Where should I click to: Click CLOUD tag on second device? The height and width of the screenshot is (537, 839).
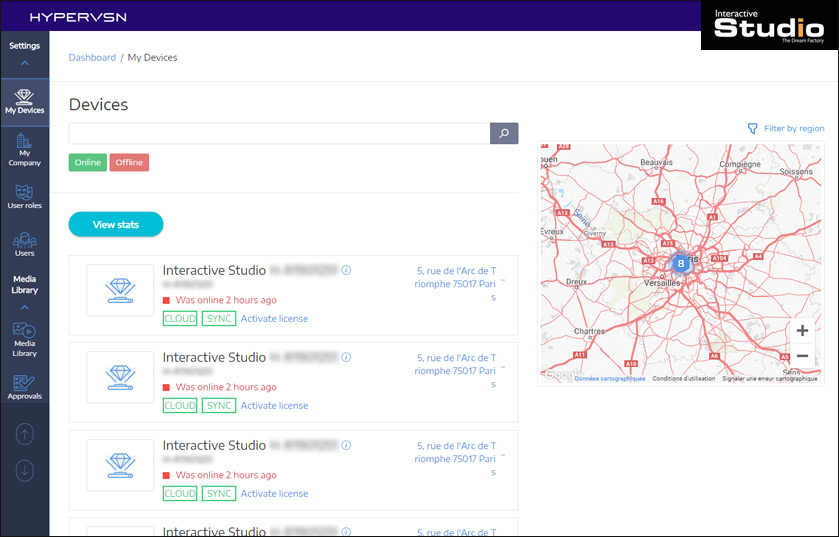pyautogui.click(x=180, y=405)
